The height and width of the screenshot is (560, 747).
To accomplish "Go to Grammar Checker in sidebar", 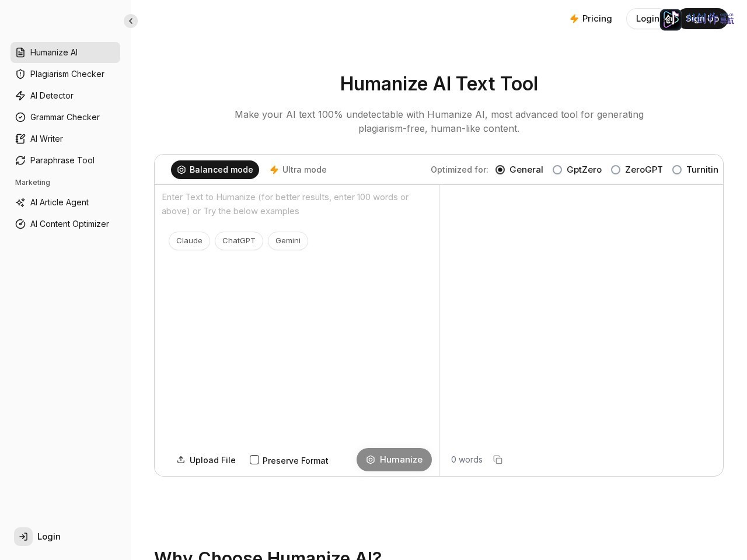I will (65, 117).
